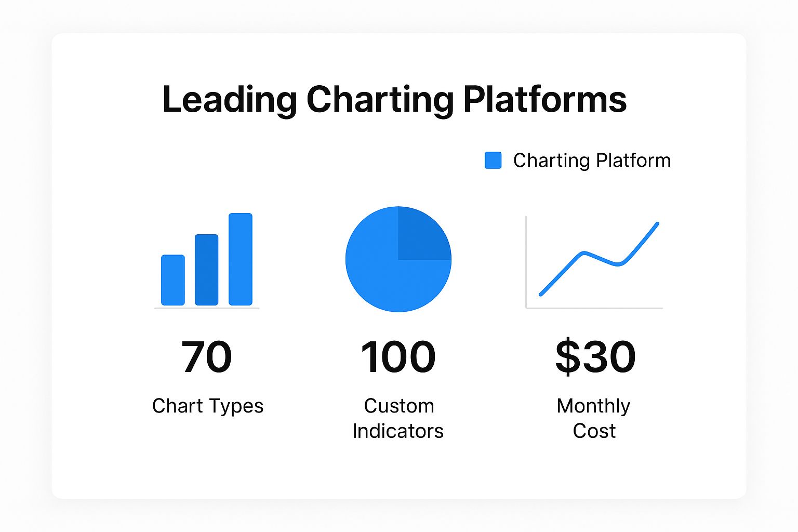798x532 pixels.
Task: Click the number 70
Action: point(207,357)
